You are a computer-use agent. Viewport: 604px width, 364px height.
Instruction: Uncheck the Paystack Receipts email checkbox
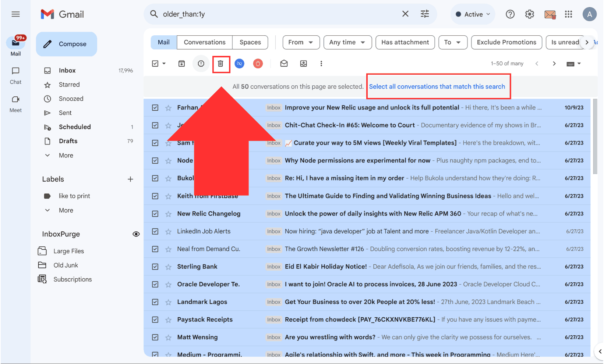pos(155,320)
